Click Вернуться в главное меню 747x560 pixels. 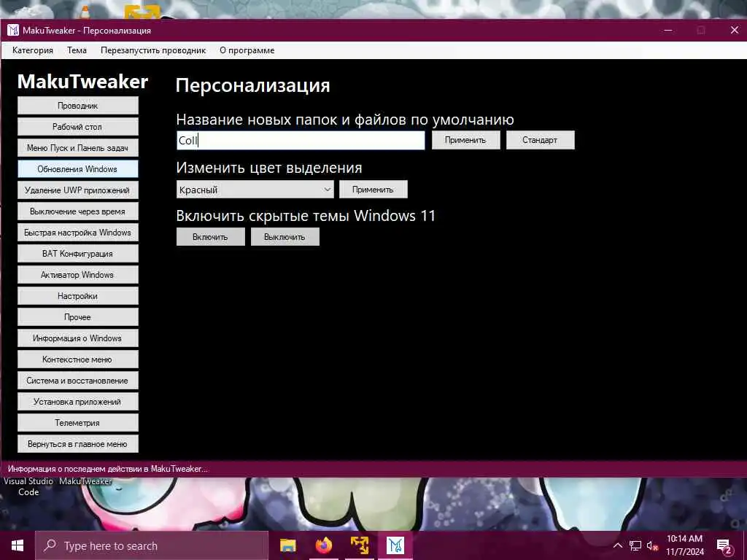point(77,444)
